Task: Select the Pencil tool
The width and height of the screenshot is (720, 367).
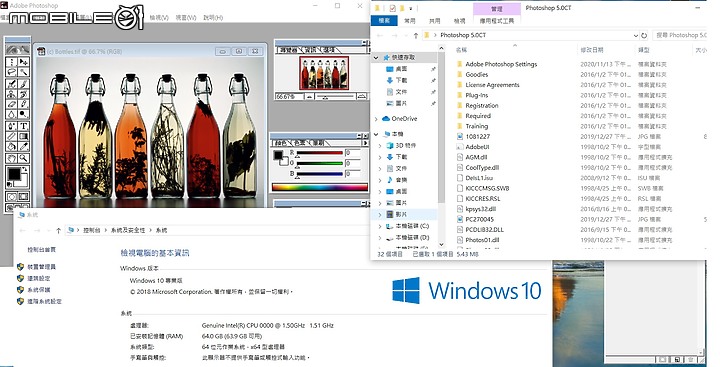Action: pos(23,104)
